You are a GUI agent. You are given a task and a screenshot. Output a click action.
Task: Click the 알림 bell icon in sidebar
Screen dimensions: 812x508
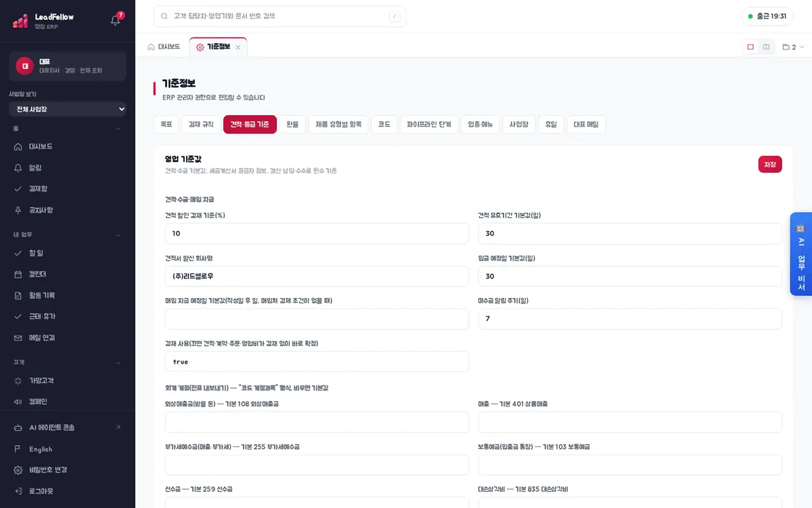18,167
